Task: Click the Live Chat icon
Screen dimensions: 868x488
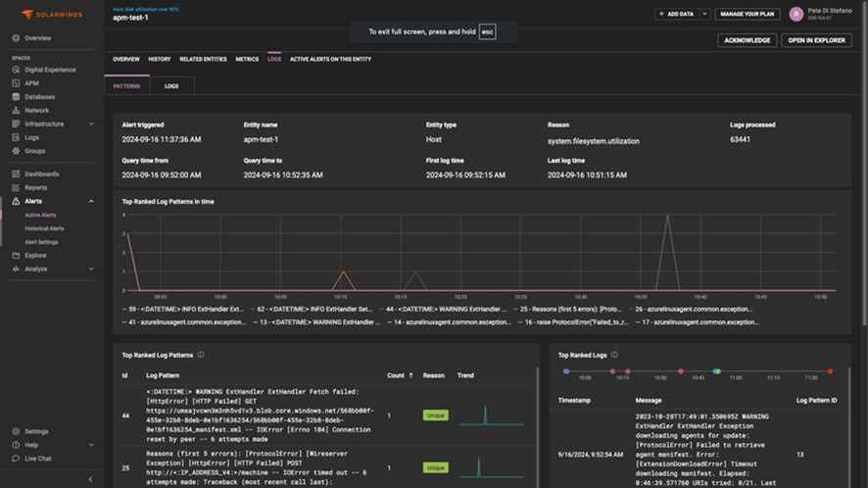Action: 17,459
